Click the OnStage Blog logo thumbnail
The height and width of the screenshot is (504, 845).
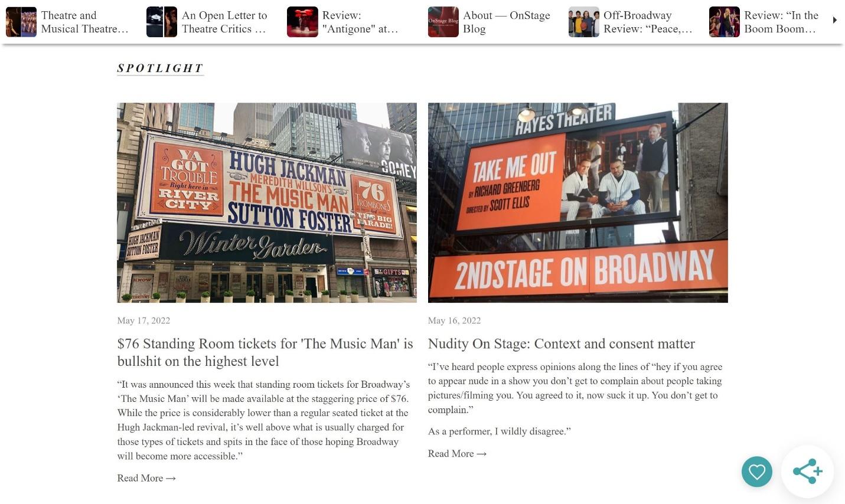click(x=443, y=22)
